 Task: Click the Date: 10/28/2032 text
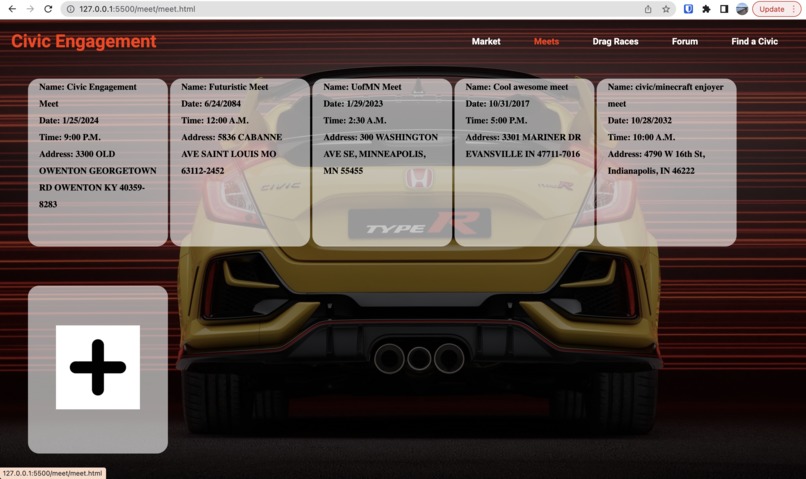click(639, 120)
